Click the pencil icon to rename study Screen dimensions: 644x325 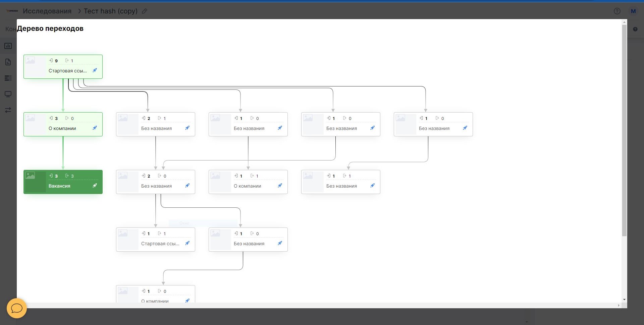click(145, 11)
